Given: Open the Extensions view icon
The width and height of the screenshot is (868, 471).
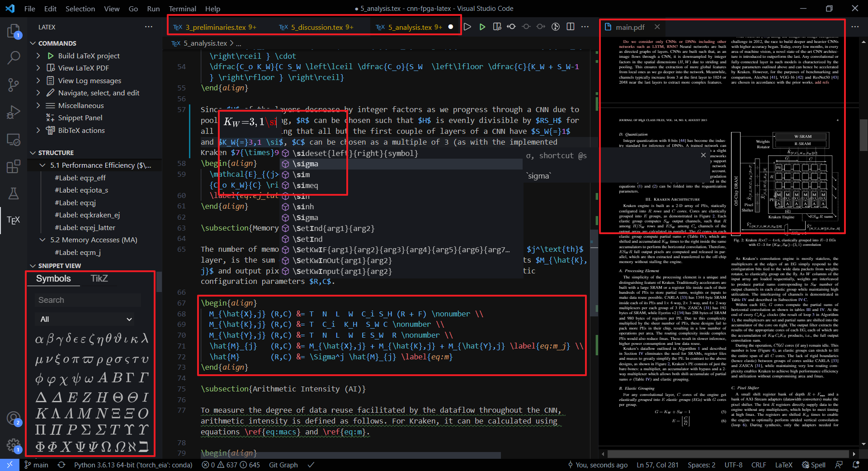Looking at the screenshot, I should click(14, 166).
